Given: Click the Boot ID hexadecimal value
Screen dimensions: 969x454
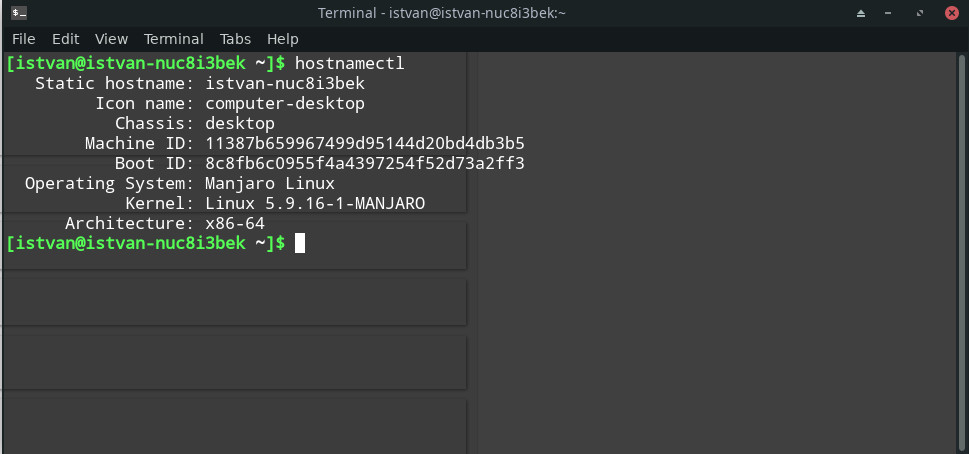Looking at the screenshot, I should pos(364,163).
